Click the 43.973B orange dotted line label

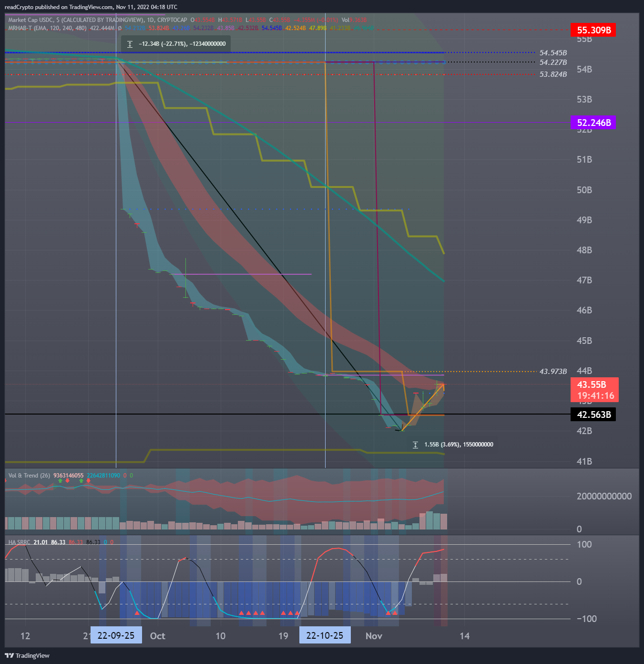pos(553,371)
